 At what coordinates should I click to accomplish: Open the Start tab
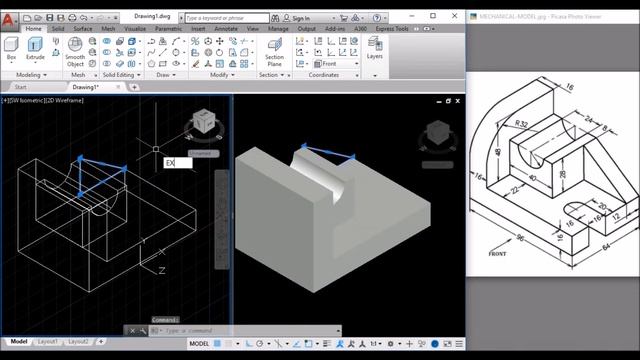pyautogui.click(x=20, y=87)
